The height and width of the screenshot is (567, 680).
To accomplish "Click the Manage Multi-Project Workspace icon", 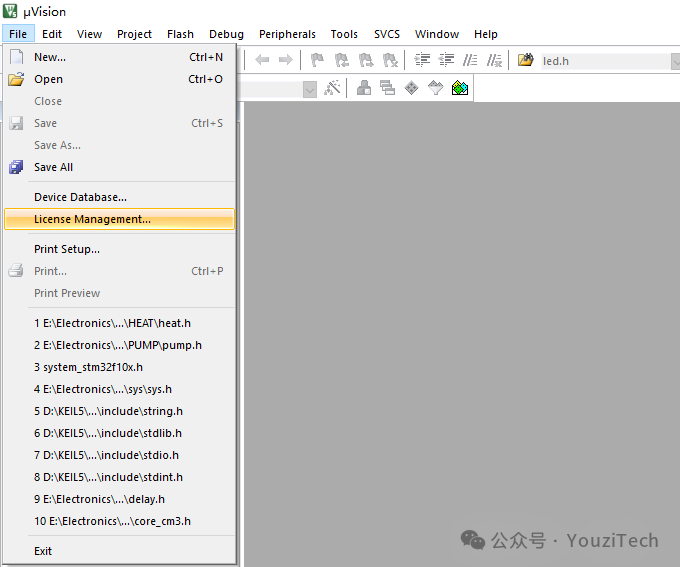I will click(387, 88).
